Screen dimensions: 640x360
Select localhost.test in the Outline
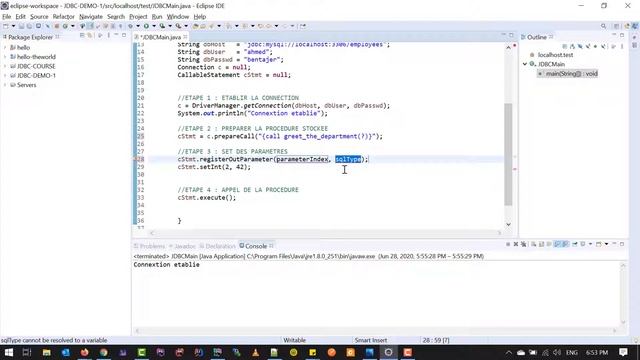[x=555, y=55]
